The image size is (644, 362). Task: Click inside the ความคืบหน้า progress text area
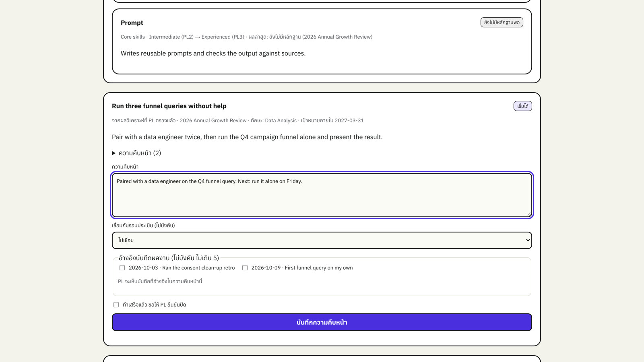[322, 195]
